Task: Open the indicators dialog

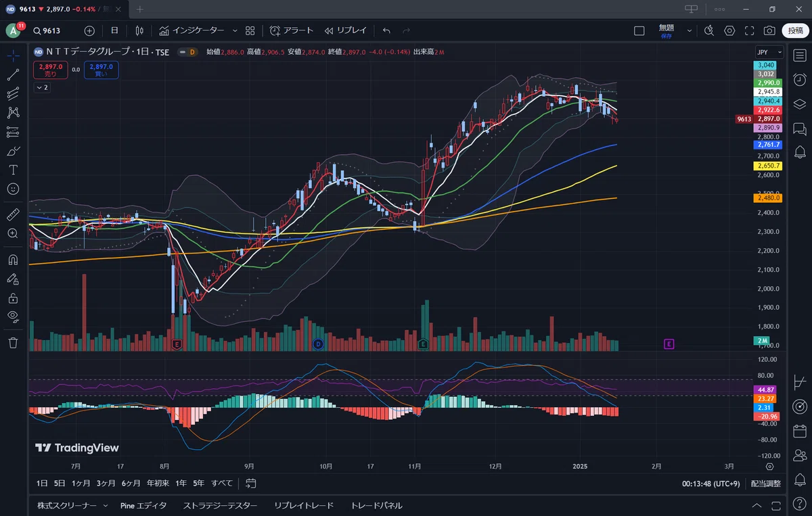Action: (x=191, y=30)
